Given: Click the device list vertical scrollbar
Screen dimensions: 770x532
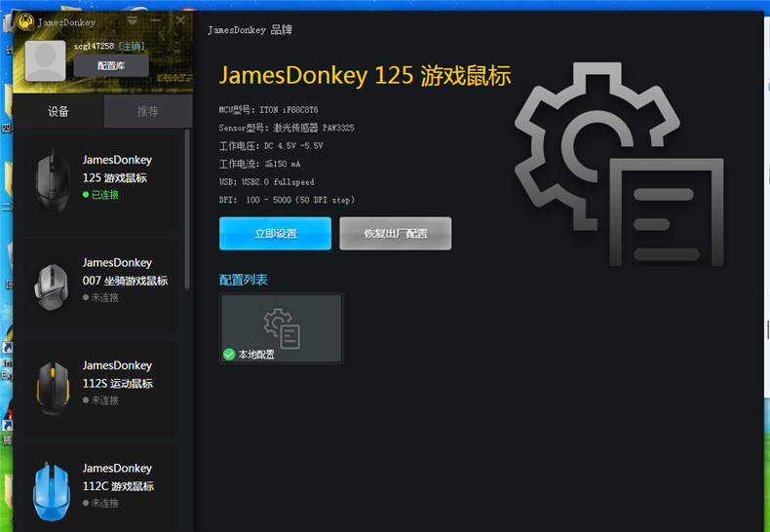Looking at the screenshot, I should click(187, 214).
